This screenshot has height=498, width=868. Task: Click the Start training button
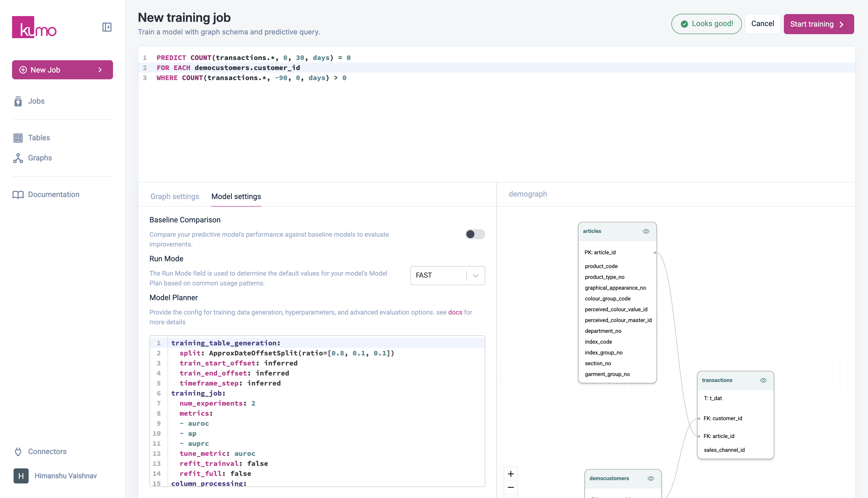pos(818,24)
